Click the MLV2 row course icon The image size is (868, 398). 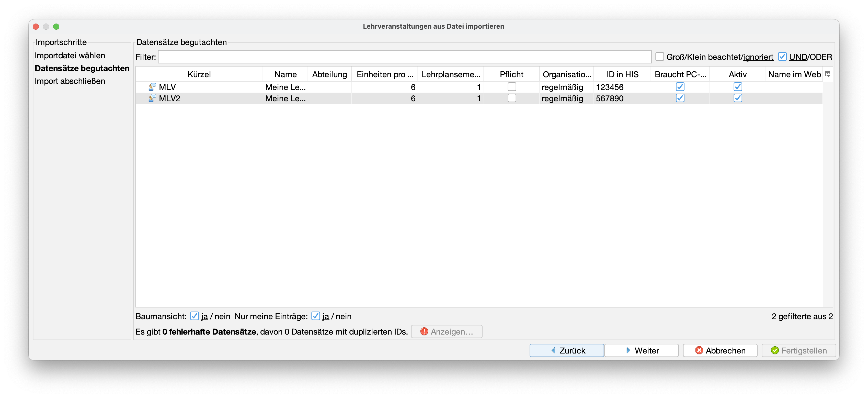[152, 98]
